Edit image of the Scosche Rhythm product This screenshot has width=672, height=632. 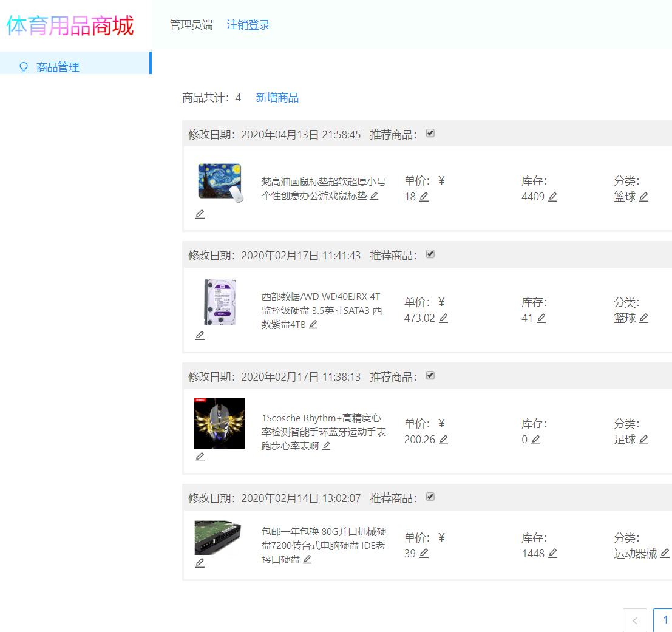[200, 457]
